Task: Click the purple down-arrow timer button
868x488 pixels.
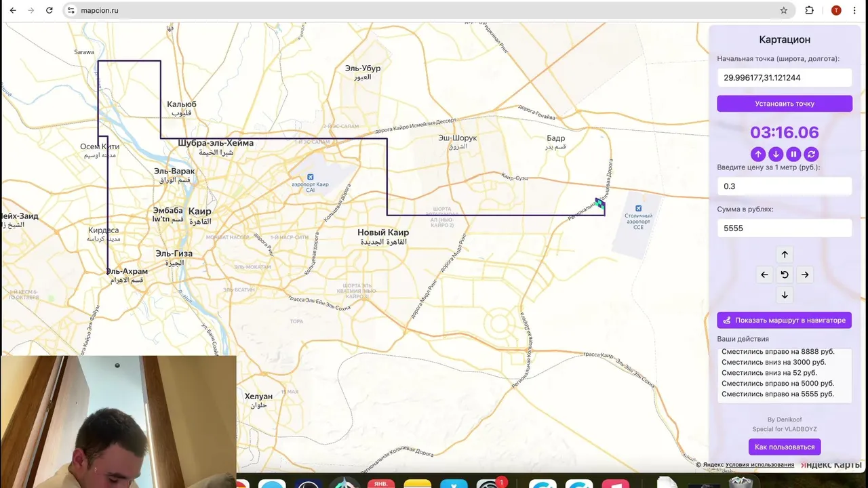Action: click(x=776, y=154)
